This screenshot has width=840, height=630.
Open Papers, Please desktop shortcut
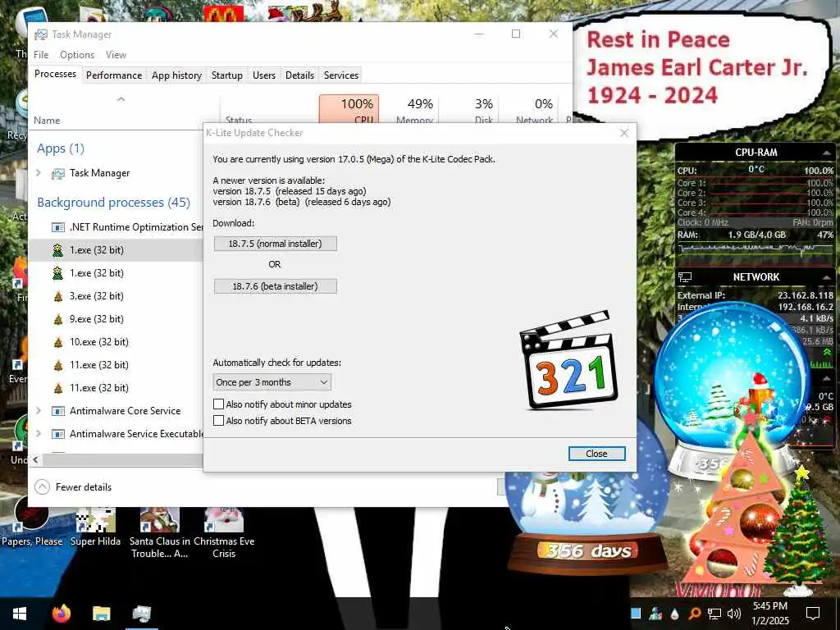click(32, 521)
